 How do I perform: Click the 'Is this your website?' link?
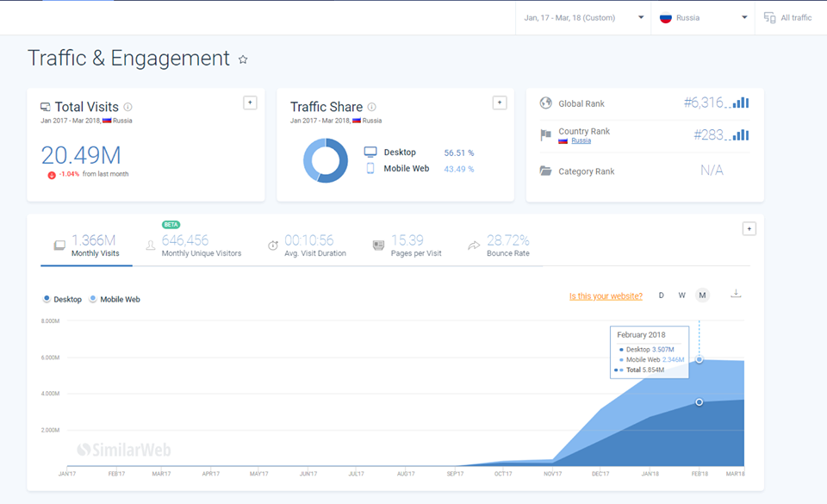606,296
